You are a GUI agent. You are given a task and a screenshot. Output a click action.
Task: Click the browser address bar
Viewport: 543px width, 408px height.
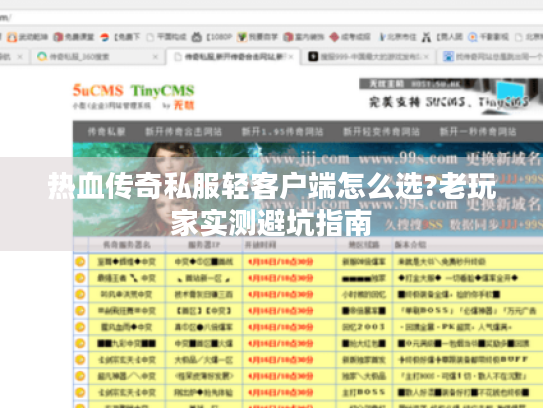click(272, 17)
